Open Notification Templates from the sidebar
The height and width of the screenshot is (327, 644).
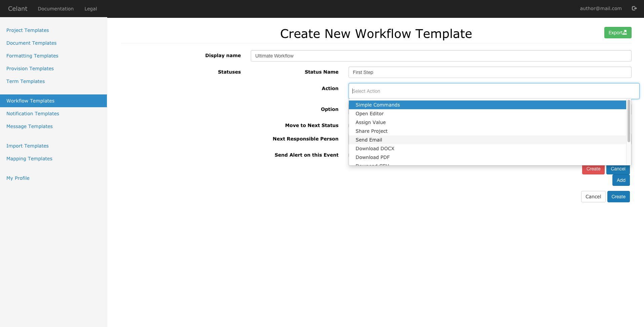[33, 114]
